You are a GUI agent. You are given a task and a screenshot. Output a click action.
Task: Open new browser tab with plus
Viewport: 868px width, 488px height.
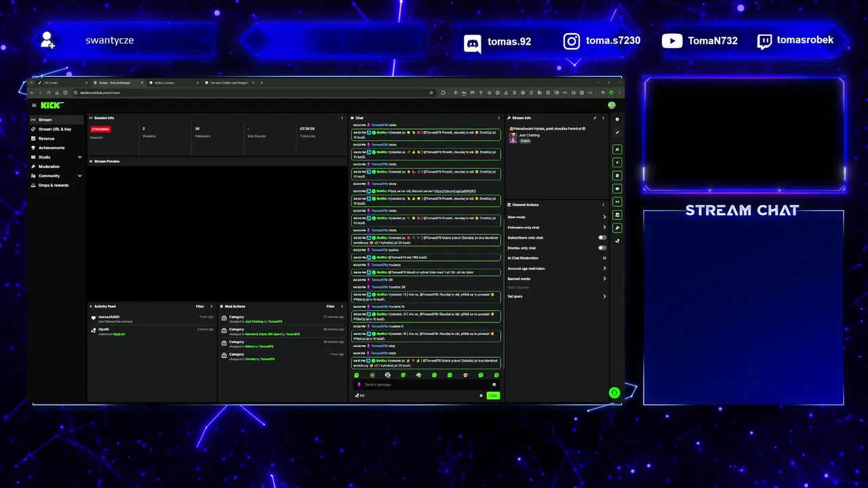point(262,83)
